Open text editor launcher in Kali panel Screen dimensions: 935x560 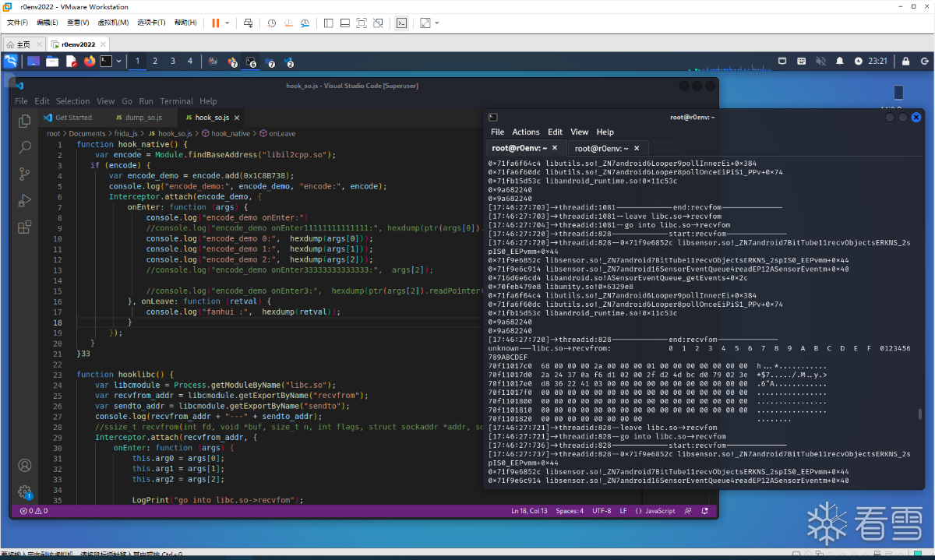point(71,61)
